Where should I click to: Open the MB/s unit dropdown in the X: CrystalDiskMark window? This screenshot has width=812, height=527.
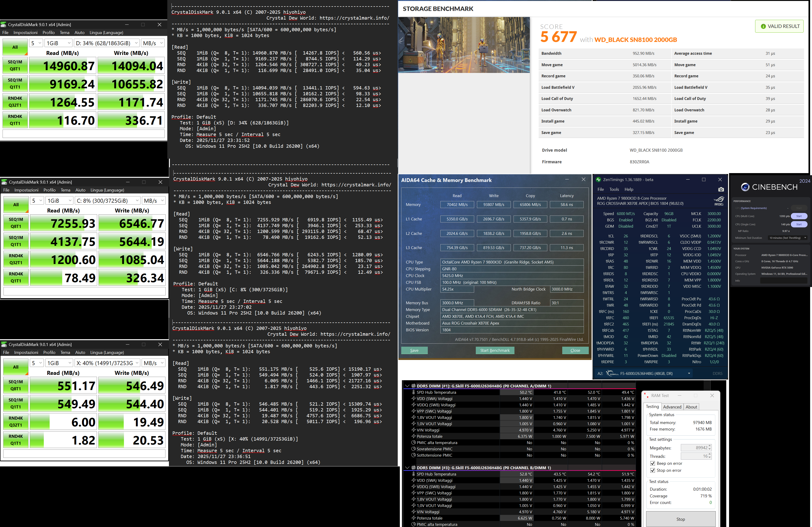click(154, 363)
